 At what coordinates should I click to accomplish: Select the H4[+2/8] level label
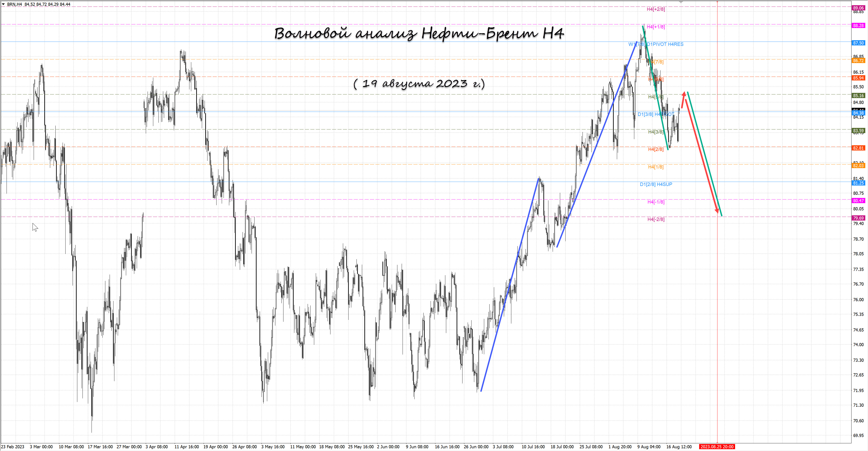656,9
